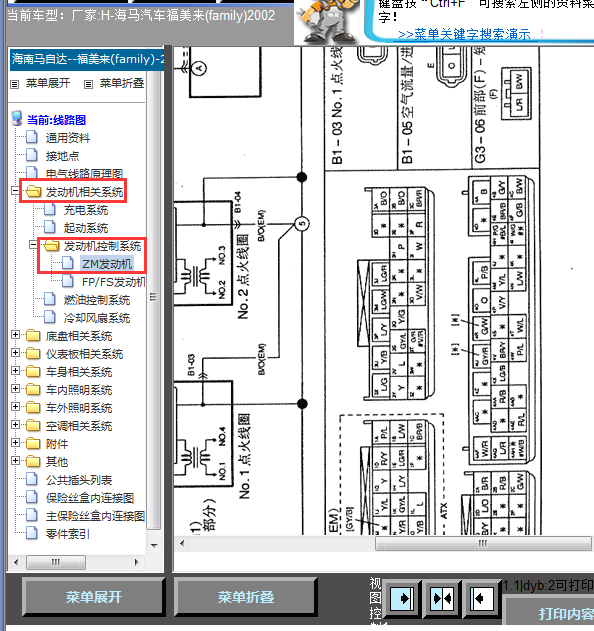
Task: Open the 燃油控制系统 page
Action: 97,300
